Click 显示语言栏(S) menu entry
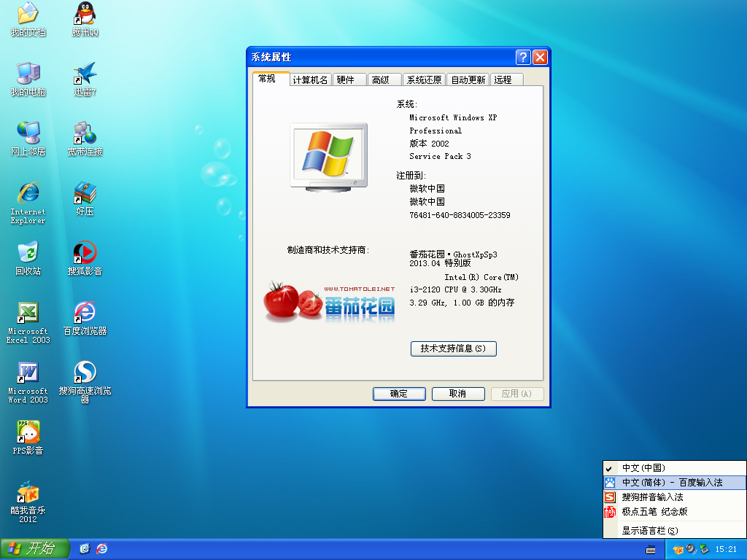This screenshot has width=747, height=560. [x=675, y=531]
